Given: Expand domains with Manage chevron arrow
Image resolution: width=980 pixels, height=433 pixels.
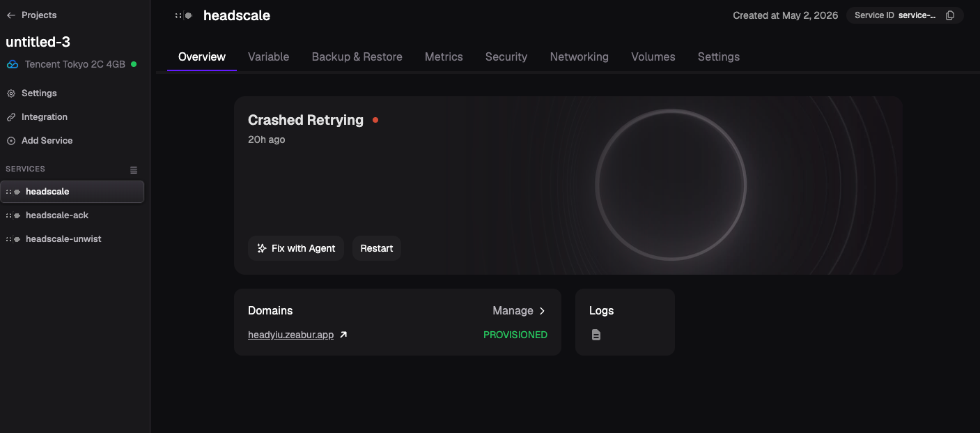Looking at the screenshot, I should pyautogui.click(x=542, y=311).
